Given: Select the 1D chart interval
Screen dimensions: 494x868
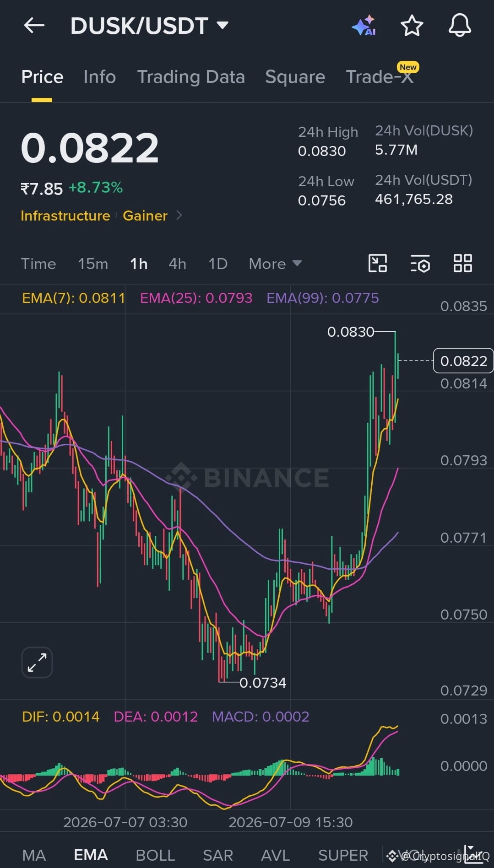Looking at the screenshot, I should [x=218, y=264].
